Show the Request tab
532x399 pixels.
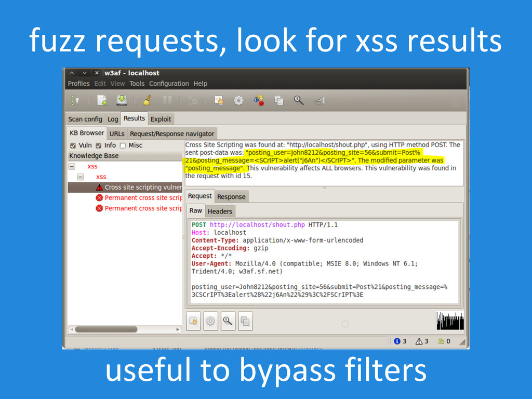(x=200, y=196)
